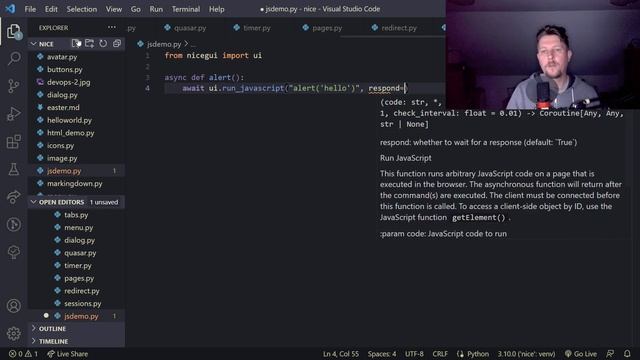Open the Go menu
The width and height of the screenshot is (640, 360).
[x=136, y=9]
